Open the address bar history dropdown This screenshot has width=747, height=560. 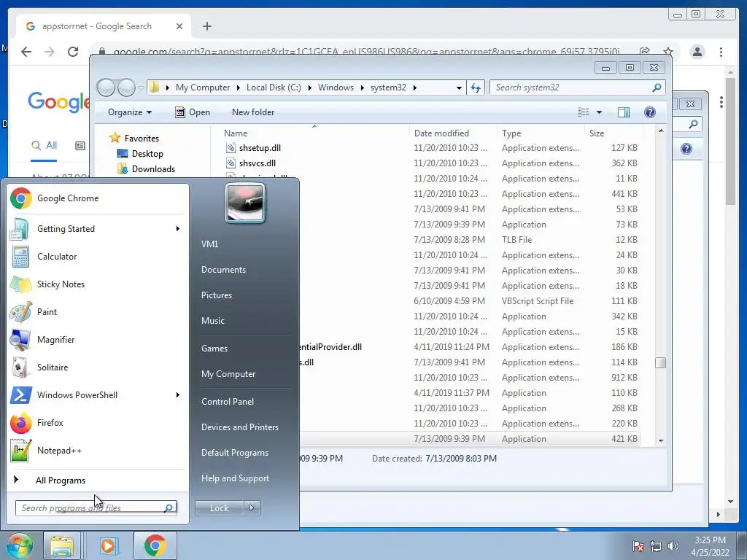[x=459, y=87]
